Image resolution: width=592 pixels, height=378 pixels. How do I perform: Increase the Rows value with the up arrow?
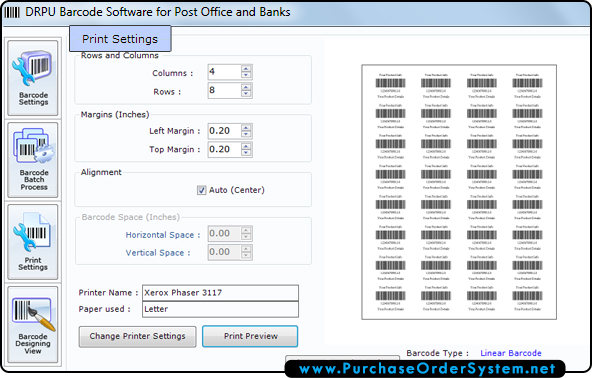point(246,87)
